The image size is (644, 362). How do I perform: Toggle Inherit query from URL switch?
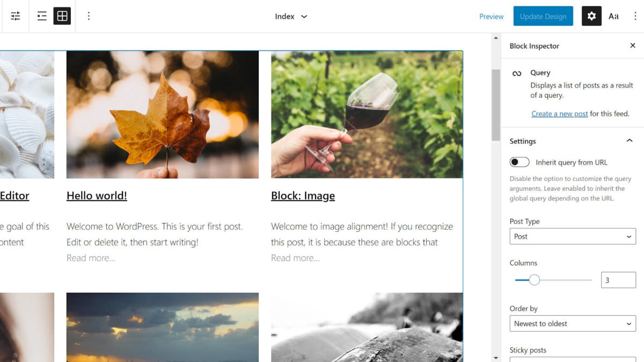(519, 162)
